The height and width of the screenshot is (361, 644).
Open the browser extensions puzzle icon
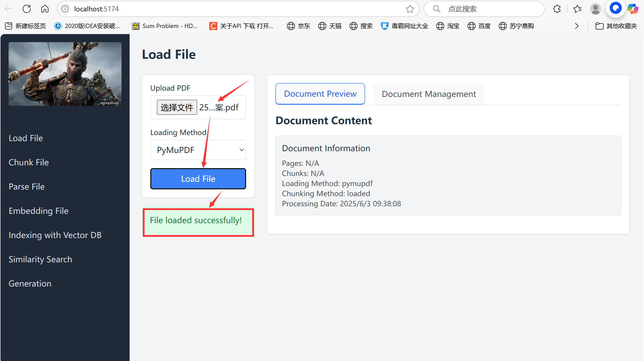pos(557,9)
